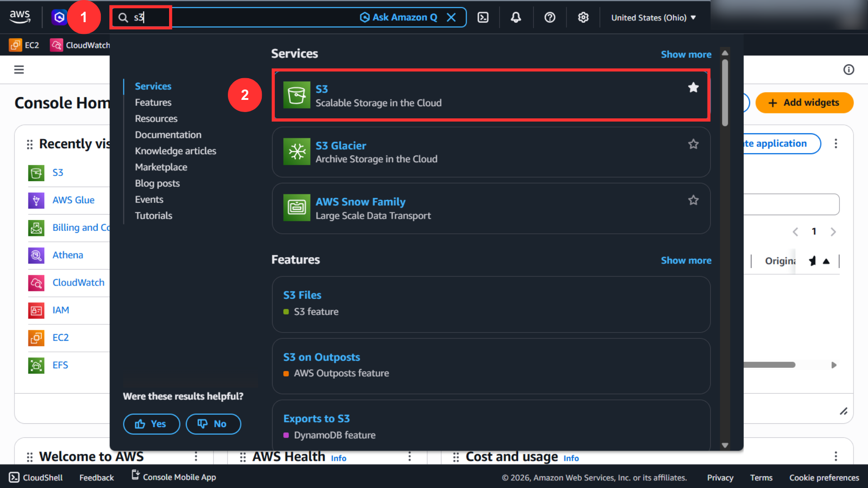Click Yes results helpful button
The width and height of the screenshot is (868, 488).
[x=151, y=424]
